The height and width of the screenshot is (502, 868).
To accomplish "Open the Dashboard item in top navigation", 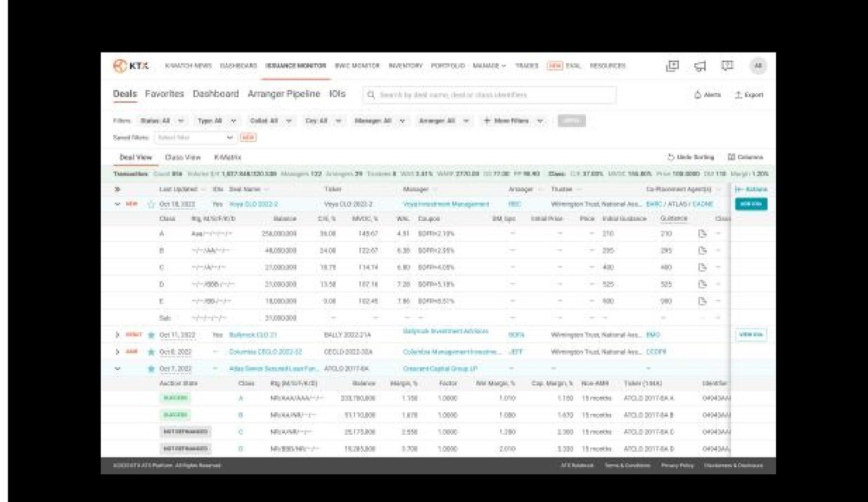I will pos(238,66).
